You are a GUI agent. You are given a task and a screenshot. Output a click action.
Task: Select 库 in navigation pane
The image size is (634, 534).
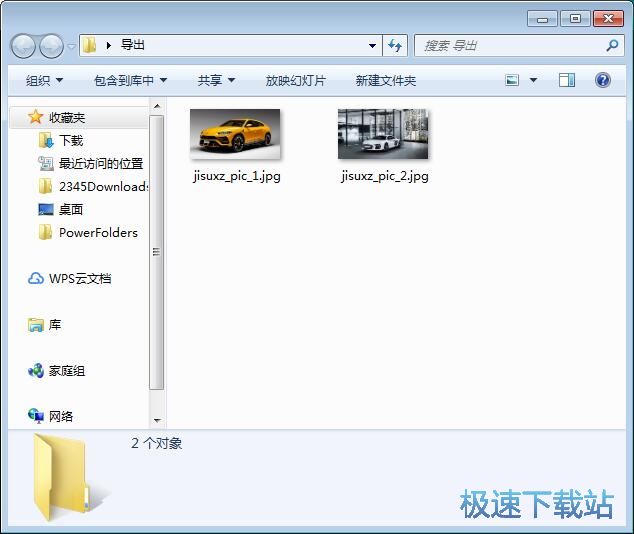pyautogui.click(x=55, y=325)
